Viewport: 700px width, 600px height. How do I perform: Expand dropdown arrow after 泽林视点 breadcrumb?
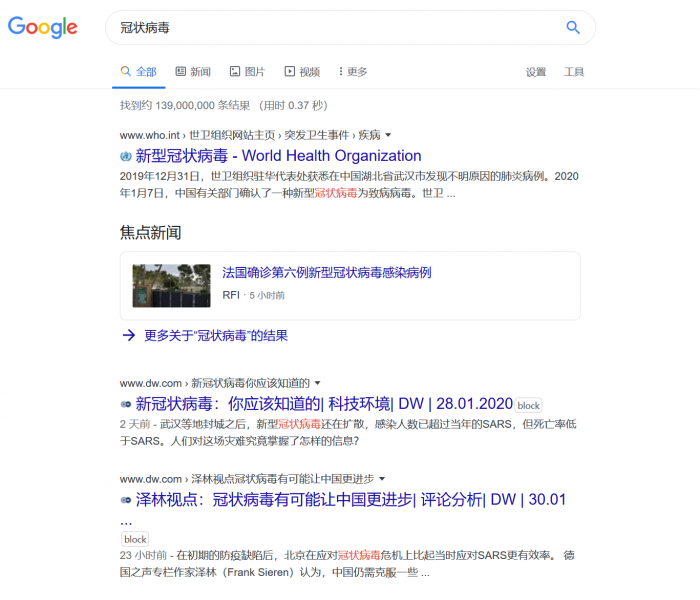pyautogui.click(x=382, y=479)
